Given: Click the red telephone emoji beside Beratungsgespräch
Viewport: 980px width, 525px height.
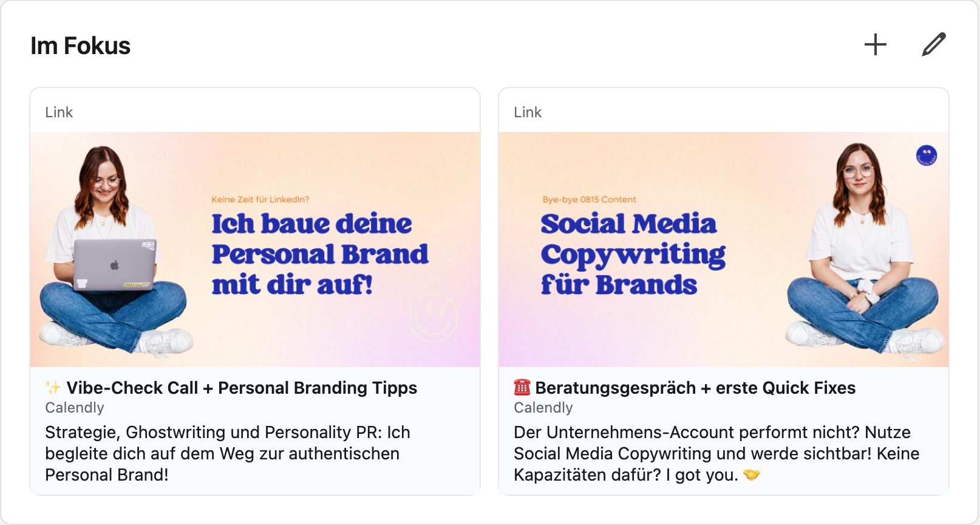Looking at the screenshot, I should [x=522, y=387].
